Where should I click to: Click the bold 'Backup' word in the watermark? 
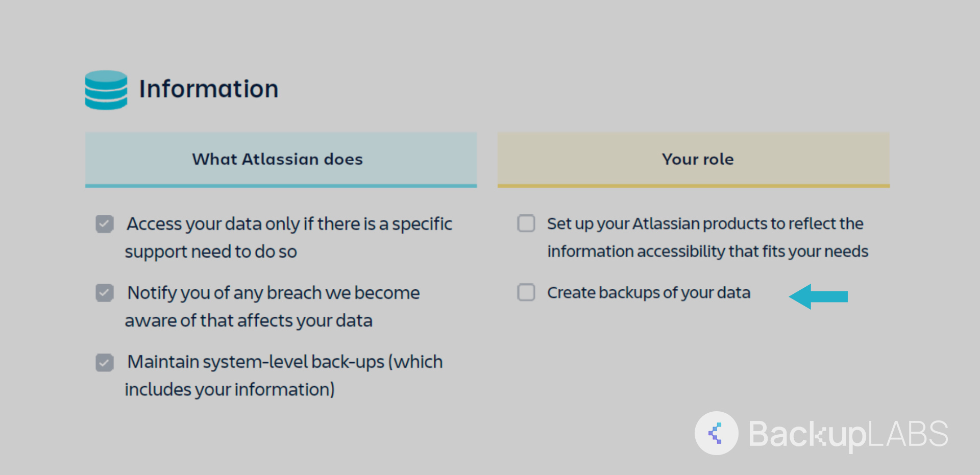point(807,434)
